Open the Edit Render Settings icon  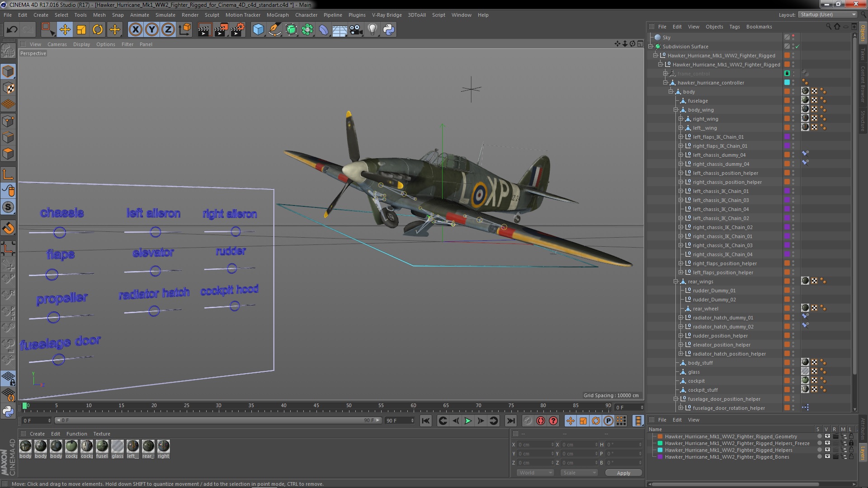click(238, 30)
